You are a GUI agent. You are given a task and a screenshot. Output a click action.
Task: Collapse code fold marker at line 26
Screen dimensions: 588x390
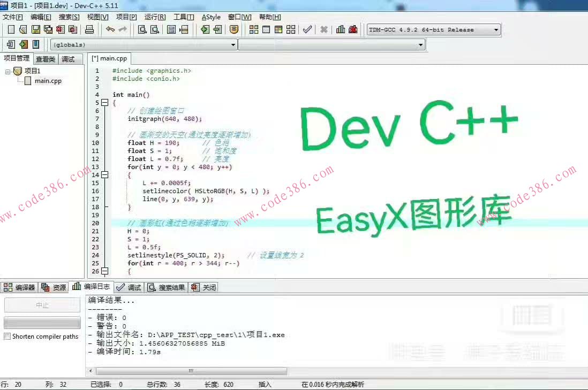105,271
